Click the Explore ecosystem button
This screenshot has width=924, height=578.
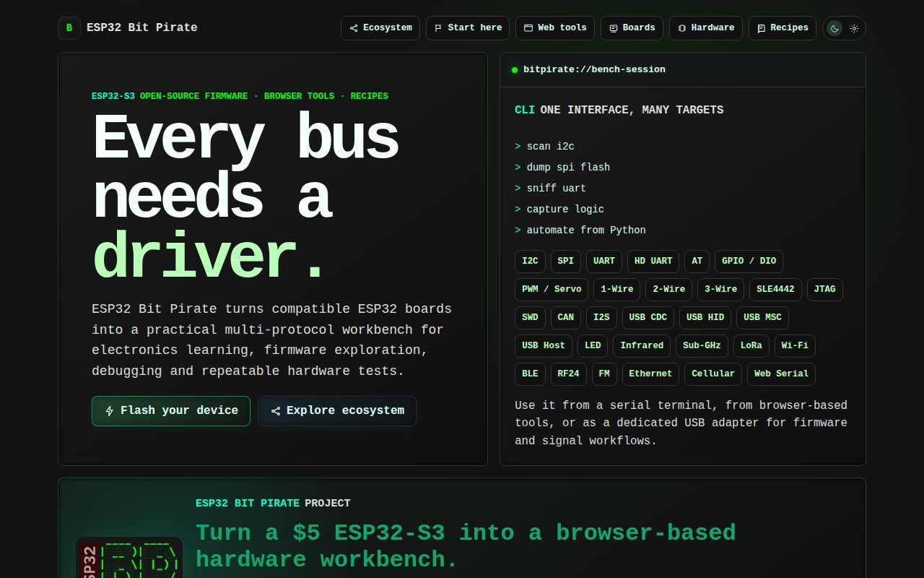coord(337,411)
